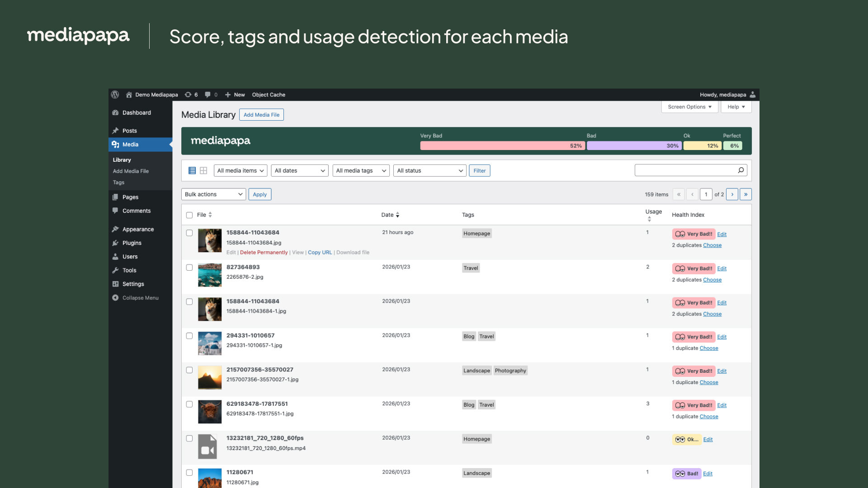Image resolution: width=868 pixels, height=488 pixels.
Task: Check the checkbox for 827364893
Action: (x=189, y=267)
